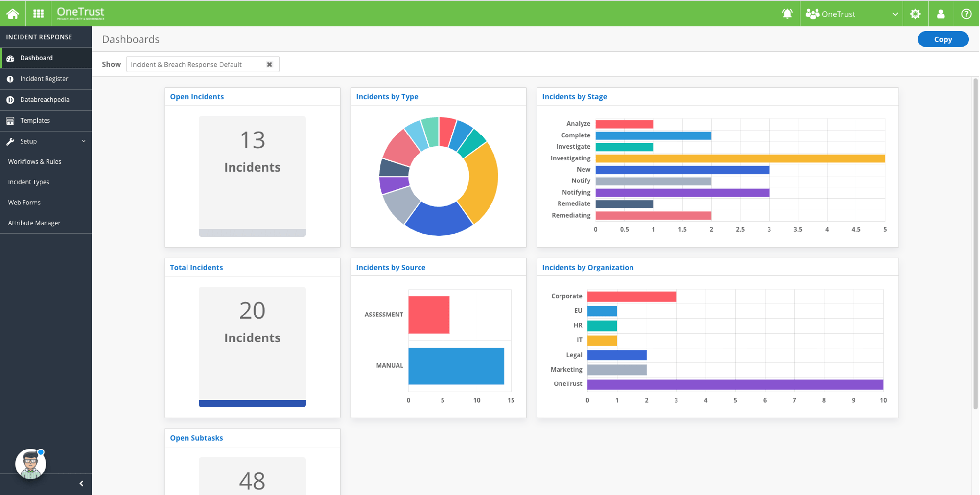Screen dimensions: 980x495
Task: Click the yellow segment of the donut chart
Action: pos(482,182)
